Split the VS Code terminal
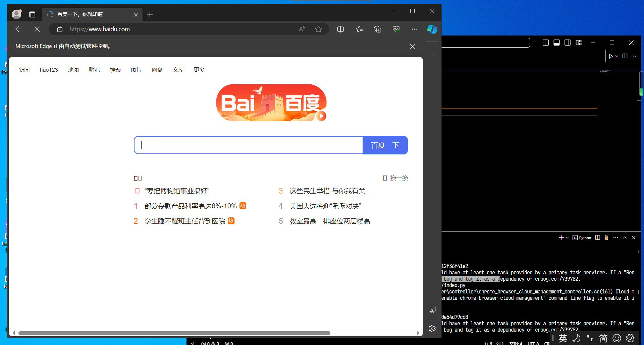The height and width of the screenshot is (345, 644). click(x=598, y=237)
